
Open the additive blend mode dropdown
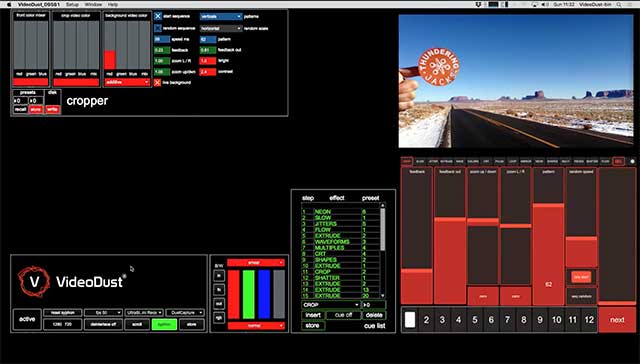pyautogui.click(x=127, y=82)
